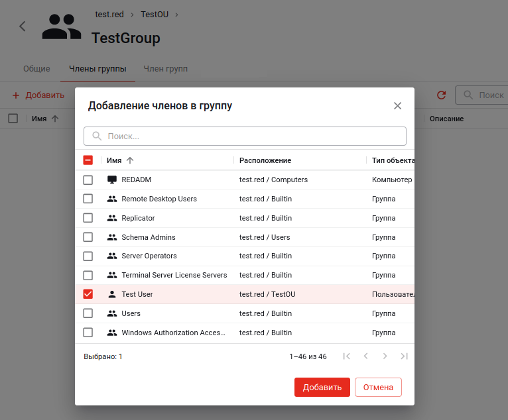Check the Schema Admins checkbox

pyautogui.click(x=88, y=237)
